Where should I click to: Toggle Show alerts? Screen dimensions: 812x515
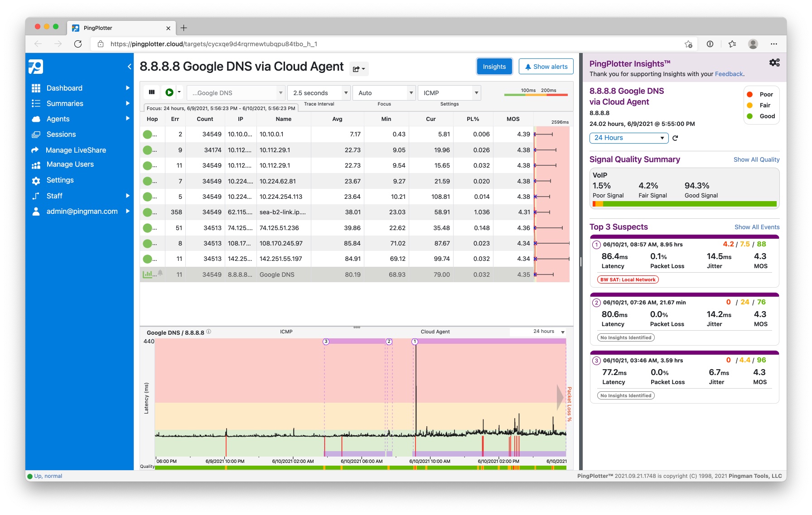pos(546,67)
